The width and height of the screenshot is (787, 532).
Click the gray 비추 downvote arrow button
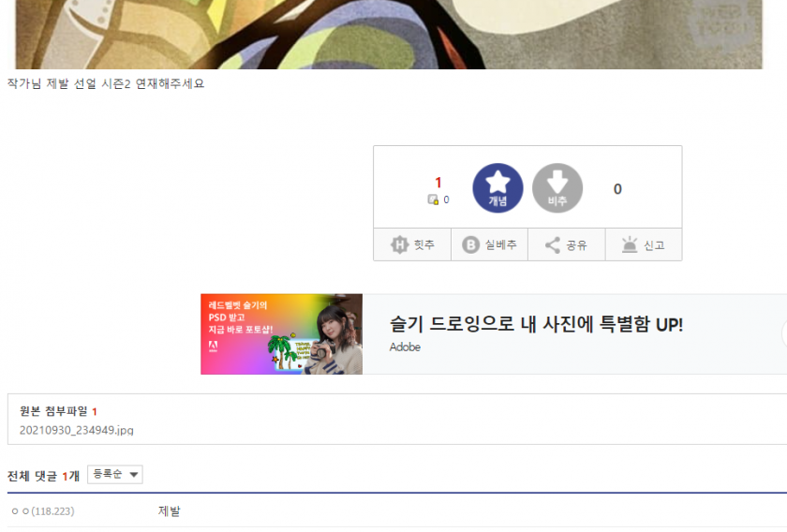click(557, 187)
